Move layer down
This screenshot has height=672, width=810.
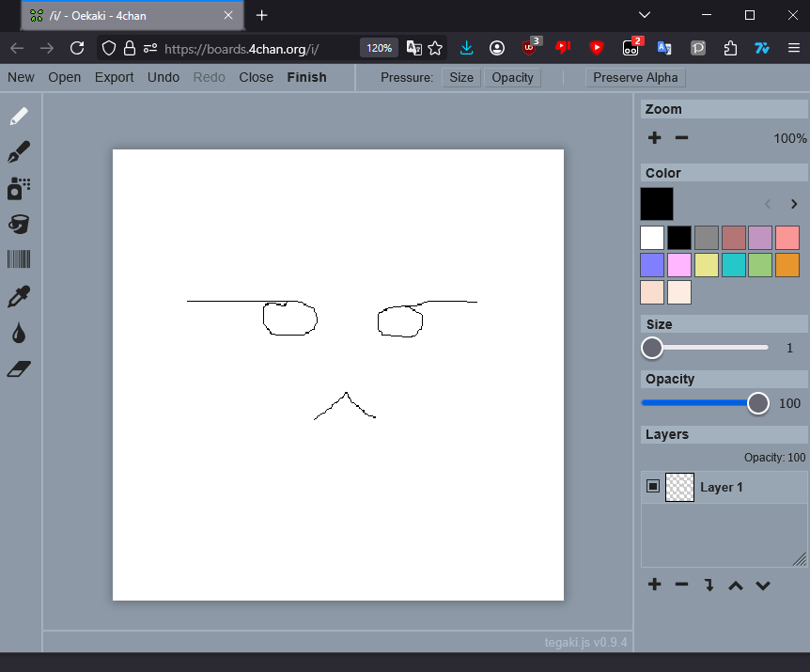pos(763,586)
